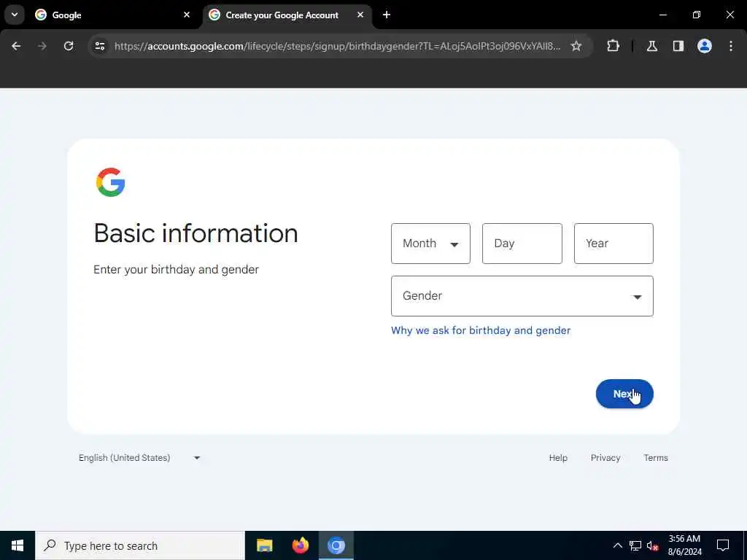The width and height of the screenshot is (747, 560).
Task: Focus the Day input field
Action: (x=522, y=244)
